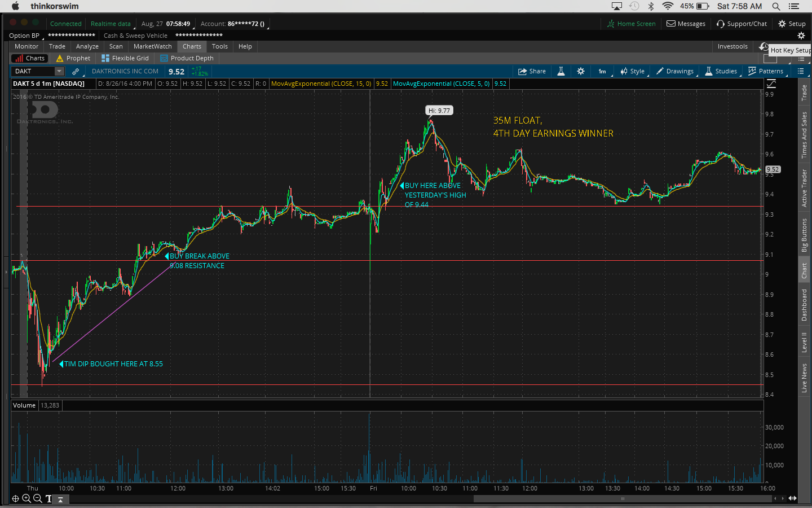This screenshot has width=812, height=508.
Task: Open the Dashboard side panel
Action: click(x=805, y=305)
